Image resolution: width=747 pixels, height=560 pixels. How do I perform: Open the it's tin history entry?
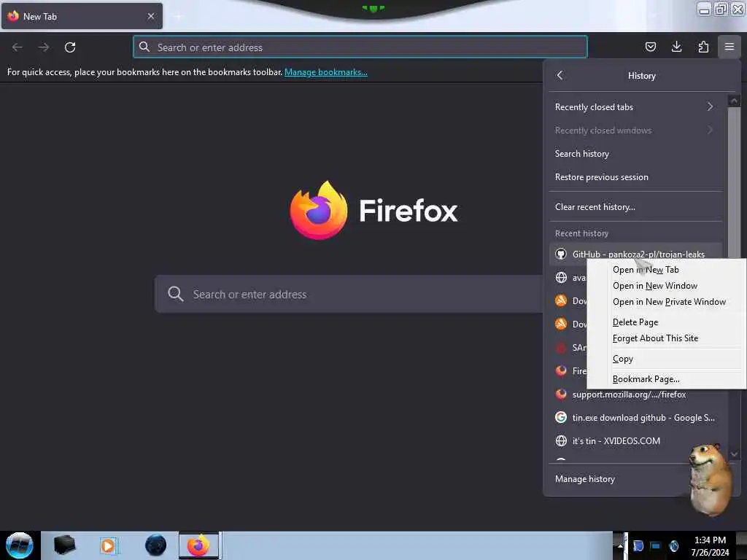[x=635, y=441]
